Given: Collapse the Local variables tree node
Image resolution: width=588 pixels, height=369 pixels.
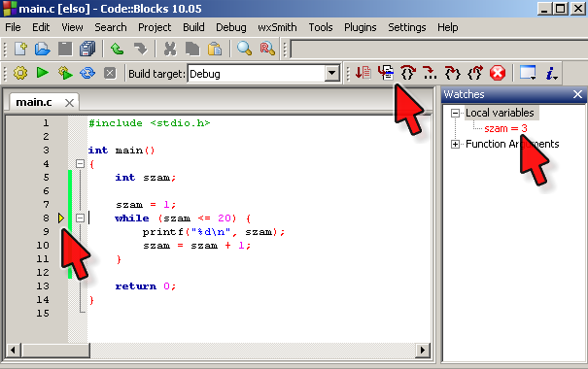Looking at the screenshot, I should click(x=455, y=114).
